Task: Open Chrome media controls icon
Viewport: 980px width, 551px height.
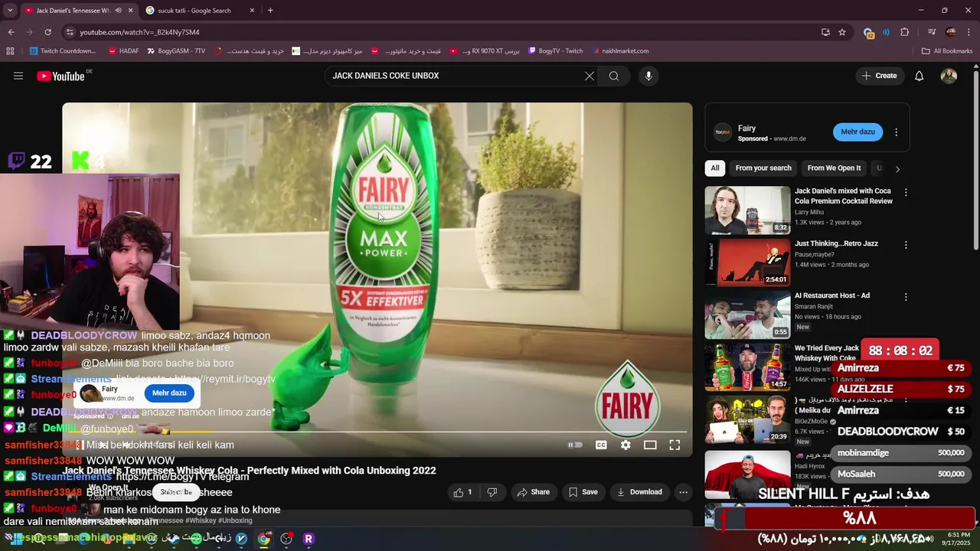Action: point(932,32)
